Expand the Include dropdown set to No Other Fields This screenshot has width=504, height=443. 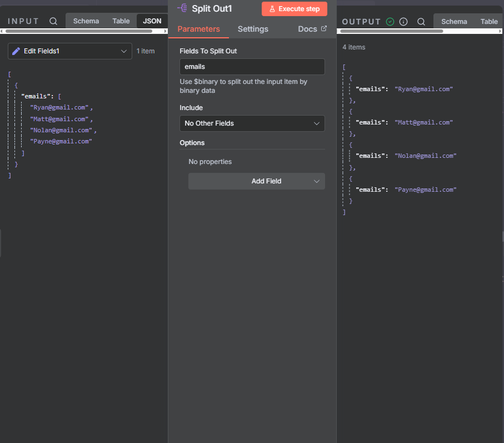click(252, 123)
